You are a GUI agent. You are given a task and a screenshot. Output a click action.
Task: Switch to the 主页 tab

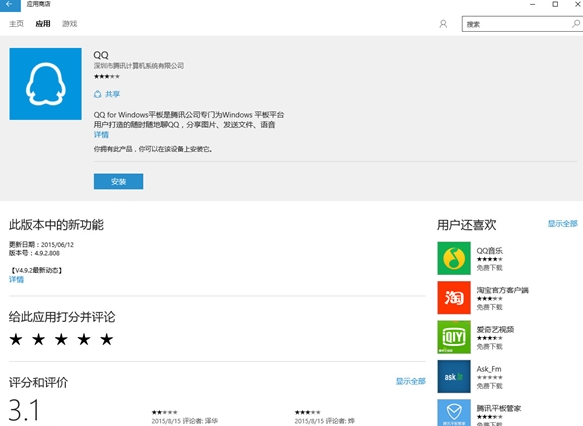click(x=16, y=24)
